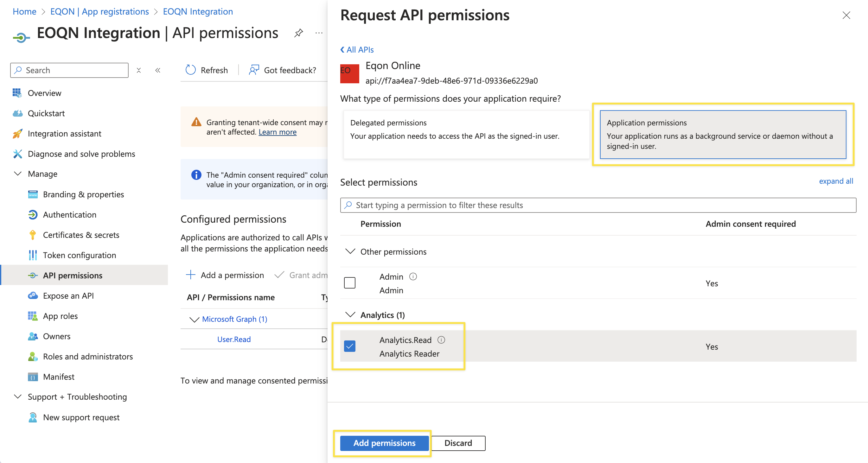Click the Got feedback person icon

point(254,70)
